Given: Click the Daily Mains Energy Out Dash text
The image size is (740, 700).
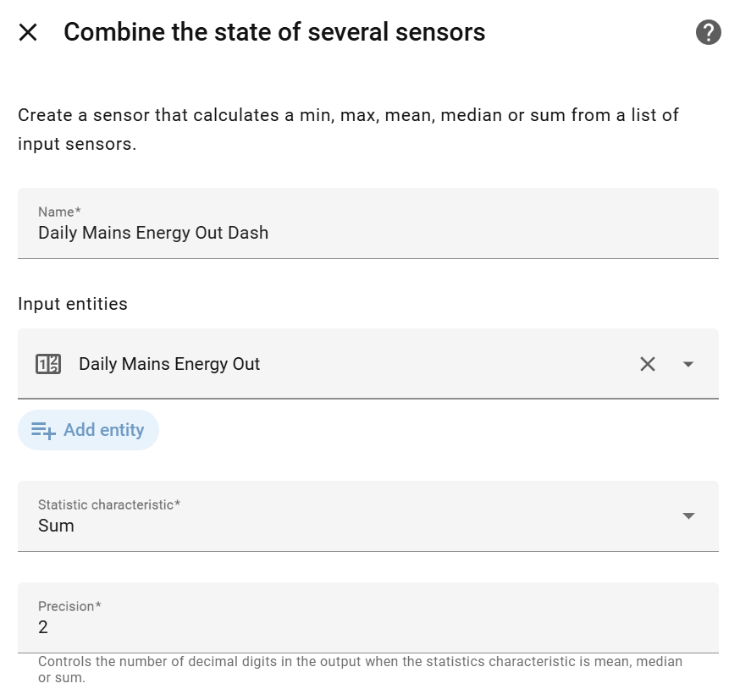Looking at the screenshot, I should point(153,233).
